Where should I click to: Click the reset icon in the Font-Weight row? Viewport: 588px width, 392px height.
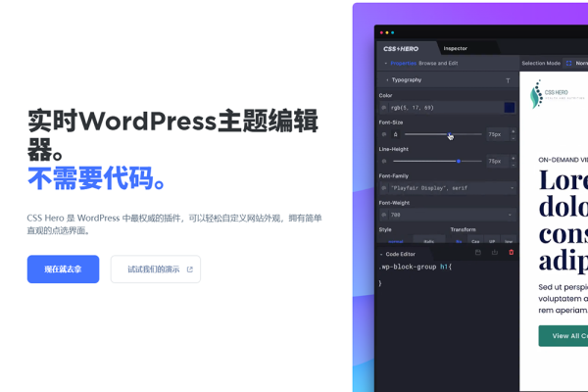click(x=383, y=215)
